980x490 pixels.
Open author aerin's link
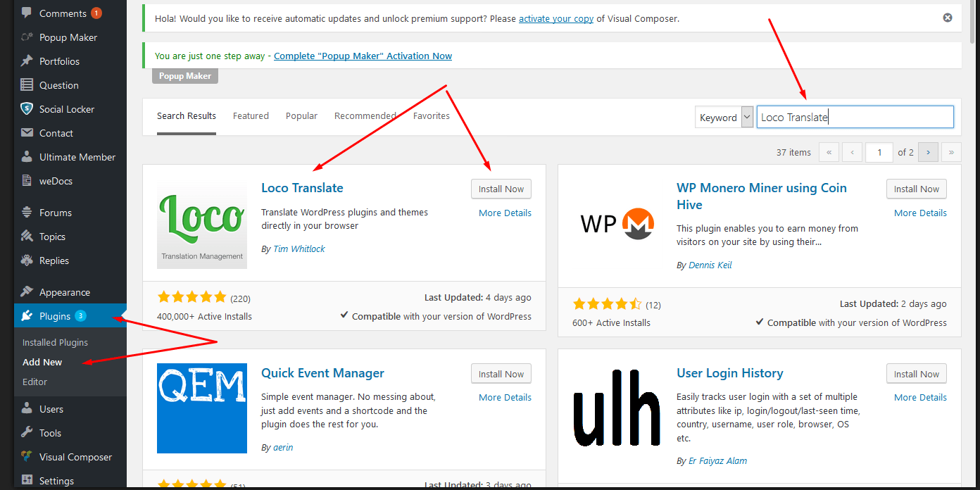tap(283, 448)
